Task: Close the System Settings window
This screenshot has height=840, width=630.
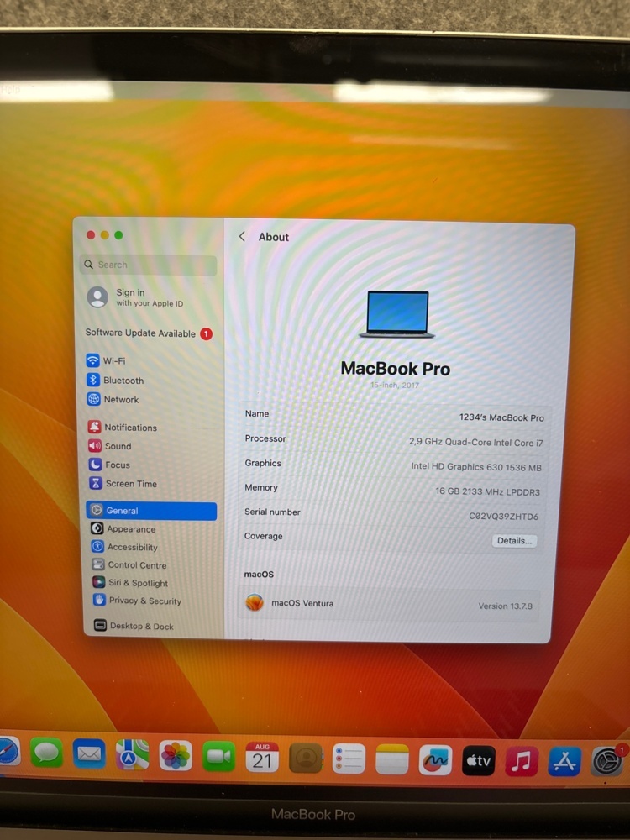Action: [x=91, y=235]
